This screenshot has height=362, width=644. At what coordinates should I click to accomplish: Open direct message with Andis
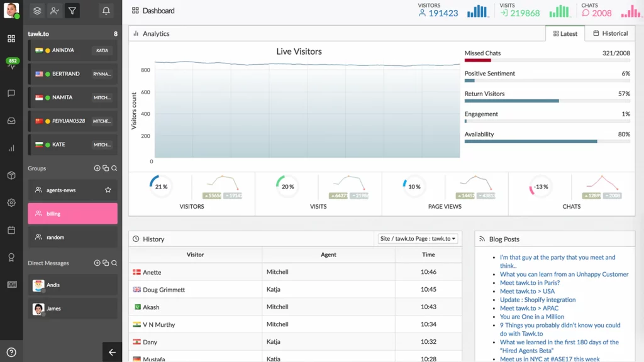coord(73,285)
